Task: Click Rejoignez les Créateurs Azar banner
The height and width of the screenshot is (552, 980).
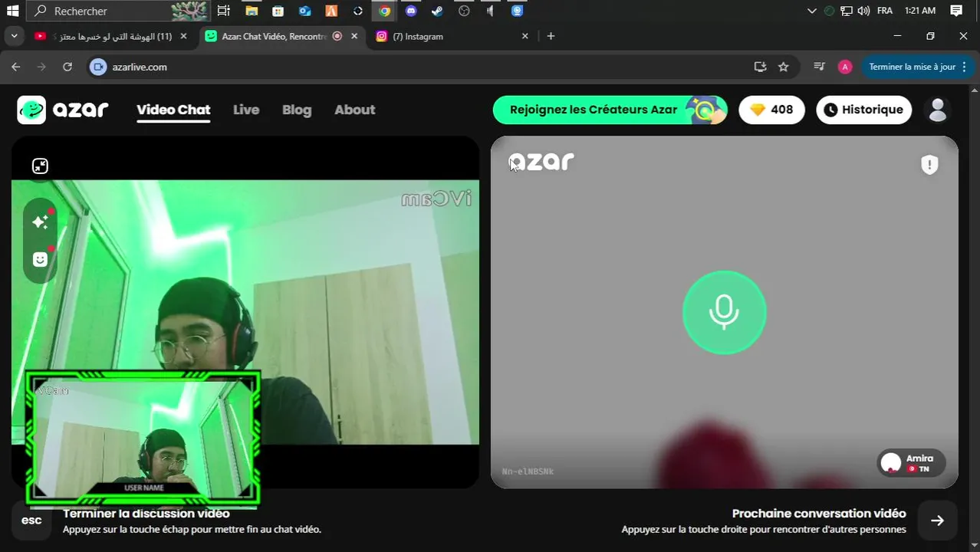Action: (610, 110)
